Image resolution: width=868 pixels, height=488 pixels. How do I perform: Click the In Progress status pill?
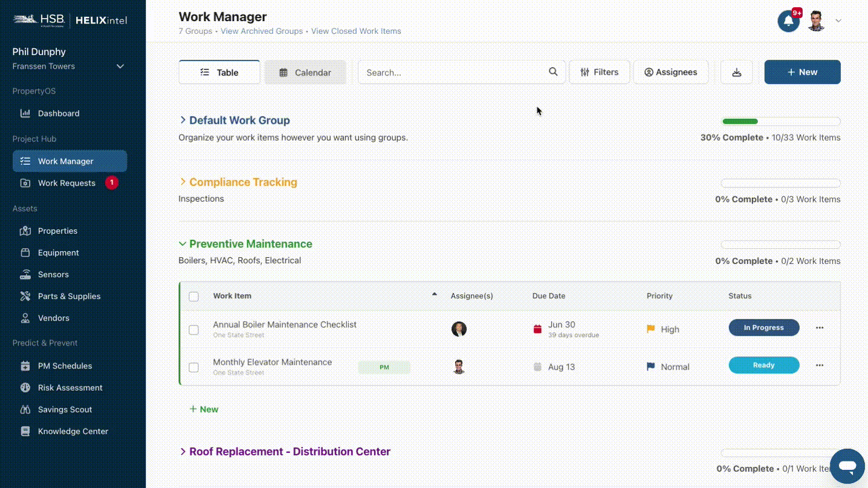click(763, 327)
